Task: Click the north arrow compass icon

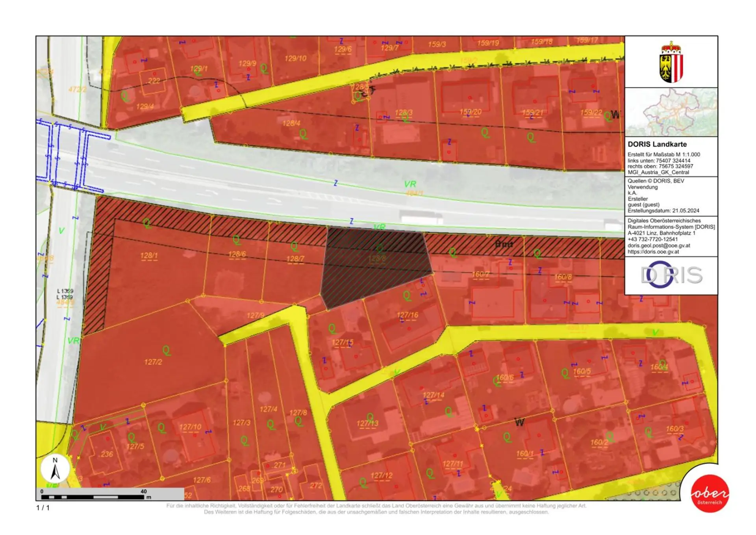Action: pyautogui.click(x=55, y=469)
